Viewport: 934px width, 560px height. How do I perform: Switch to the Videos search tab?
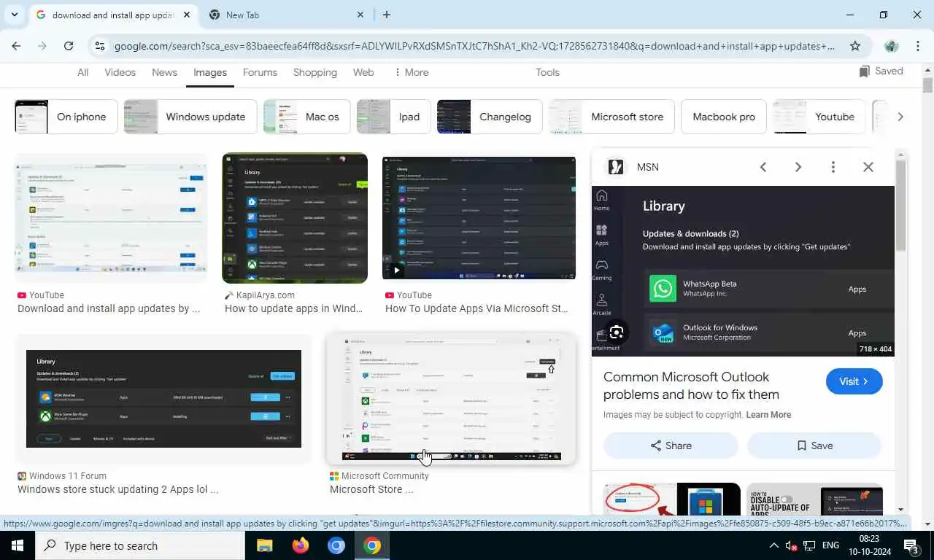(x=120, y=72)
